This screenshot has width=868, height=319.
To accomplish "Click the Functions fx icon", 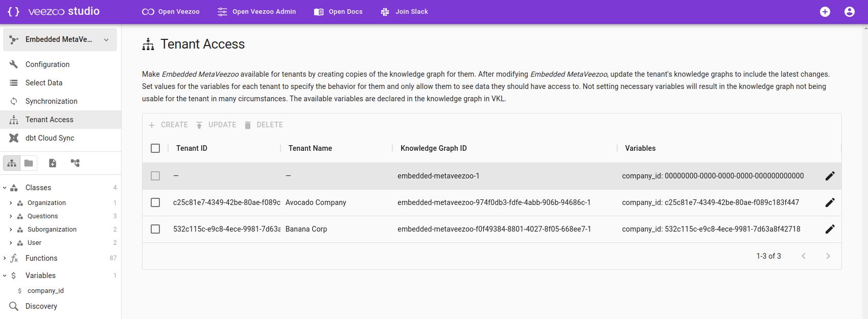I will 14,258.
